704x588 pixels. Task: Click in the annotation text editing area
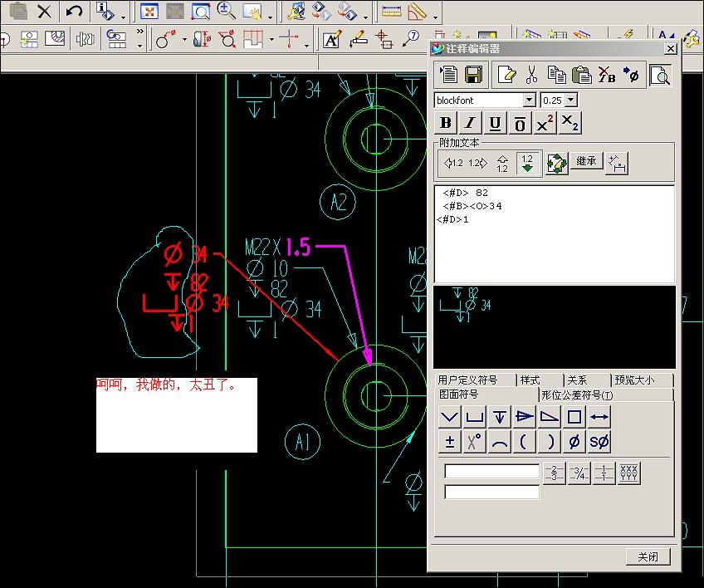(555, 233)
